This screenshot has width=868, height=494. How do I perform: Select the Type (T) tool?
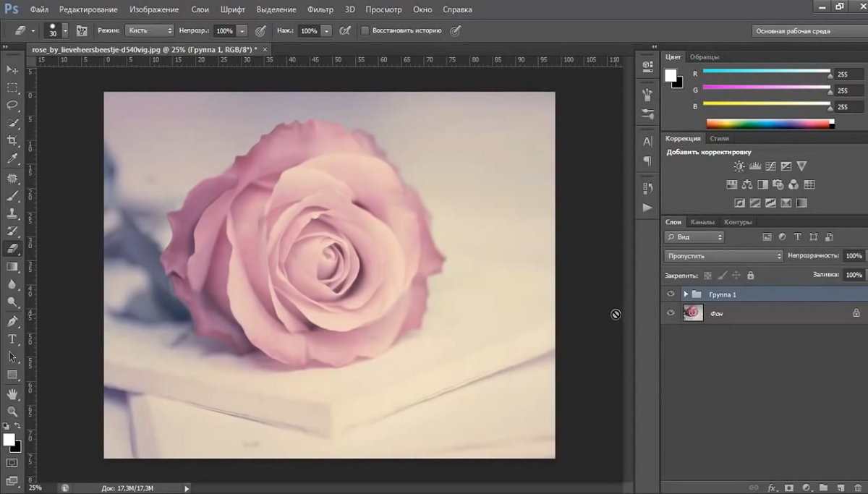(x=12, y=338)
